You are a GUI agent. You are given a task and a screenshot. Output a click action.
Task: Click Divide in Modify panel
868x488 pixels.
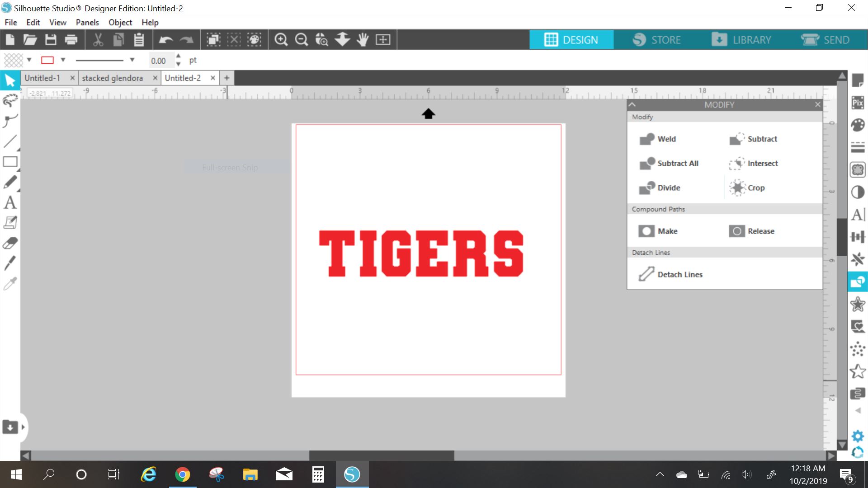tap(660, 188)
